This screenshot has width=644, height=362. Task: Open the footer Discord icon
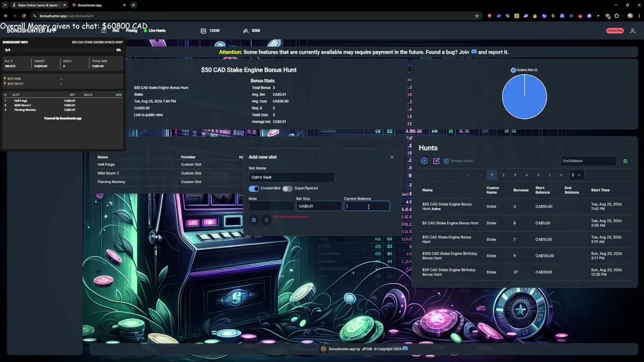point(405,348)
